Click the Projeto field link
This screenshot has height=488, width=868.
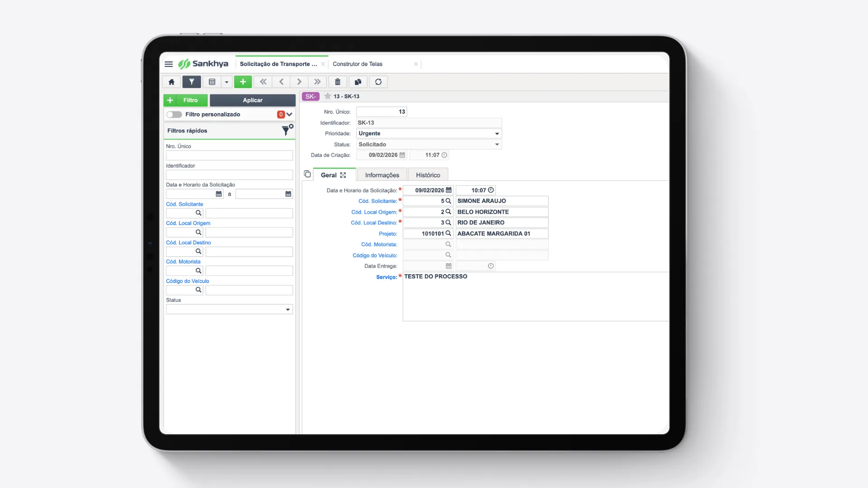pyautogui.click(x=388, y=234)
